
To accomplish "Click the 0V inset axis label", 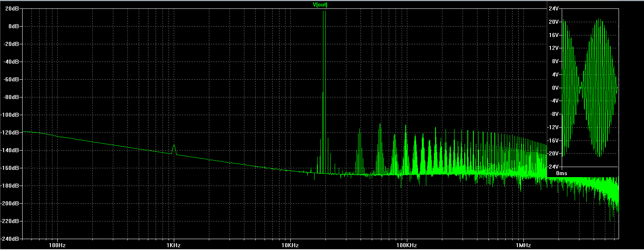I will point(555,87).
